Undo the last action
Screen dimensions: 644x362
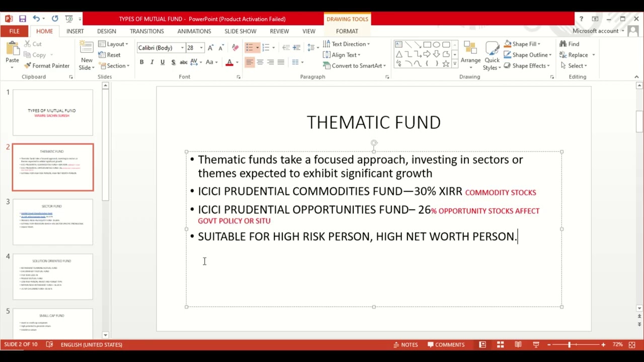pyautogui.click(x=36, y=19)
